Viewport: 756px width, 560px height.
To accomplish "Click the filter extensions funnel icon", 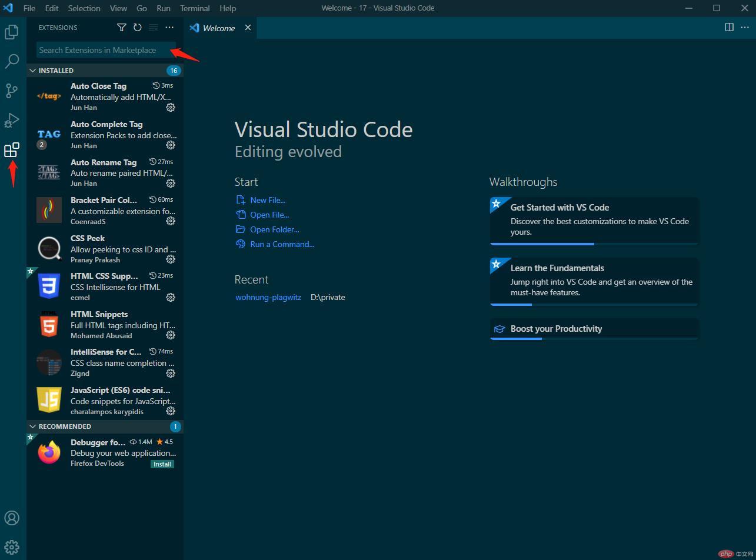I will click(121, 28).
